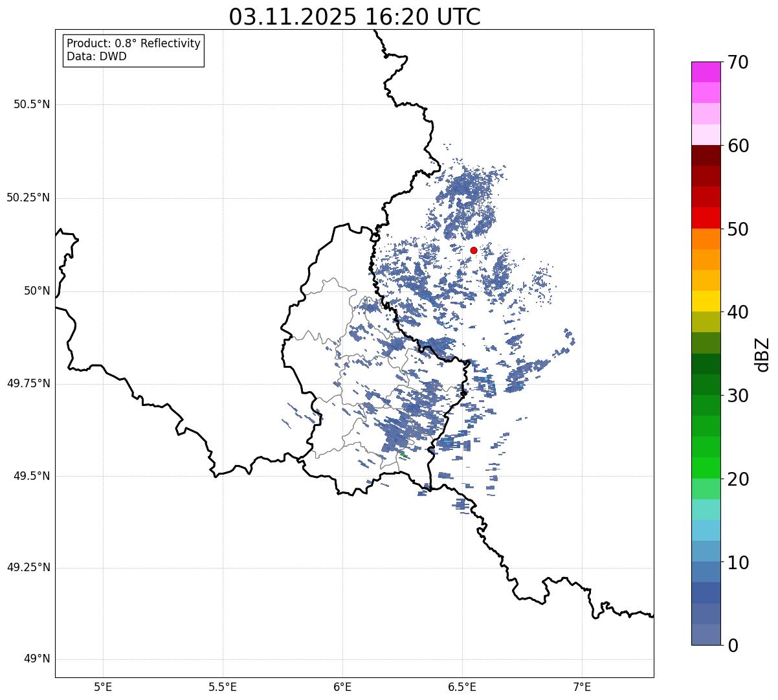Click the colorbar tick label 20
This screenshot has height=700, width=778.
[738, 479]
